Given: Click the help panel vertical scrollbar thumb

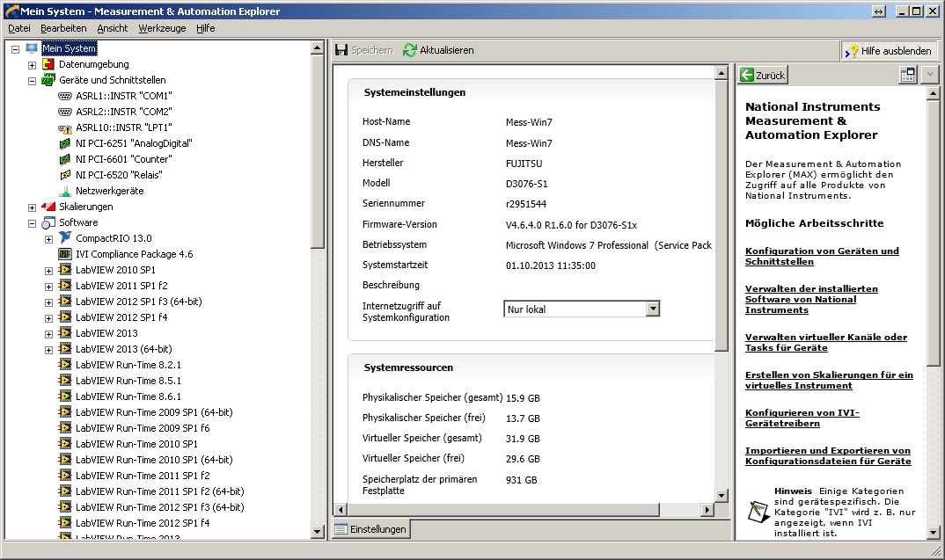Looking at the screenshot, I should [x=933, y=232].
